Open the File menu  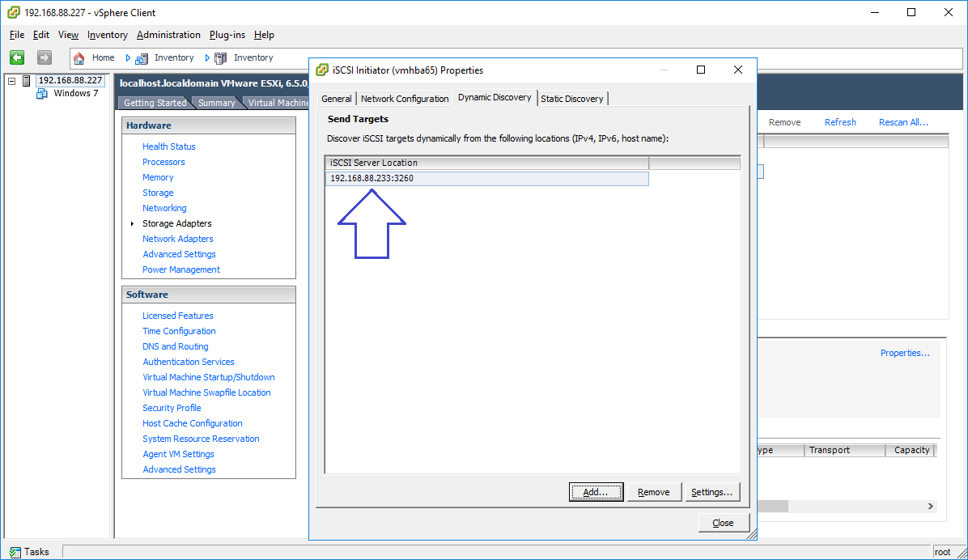point(17,35)
